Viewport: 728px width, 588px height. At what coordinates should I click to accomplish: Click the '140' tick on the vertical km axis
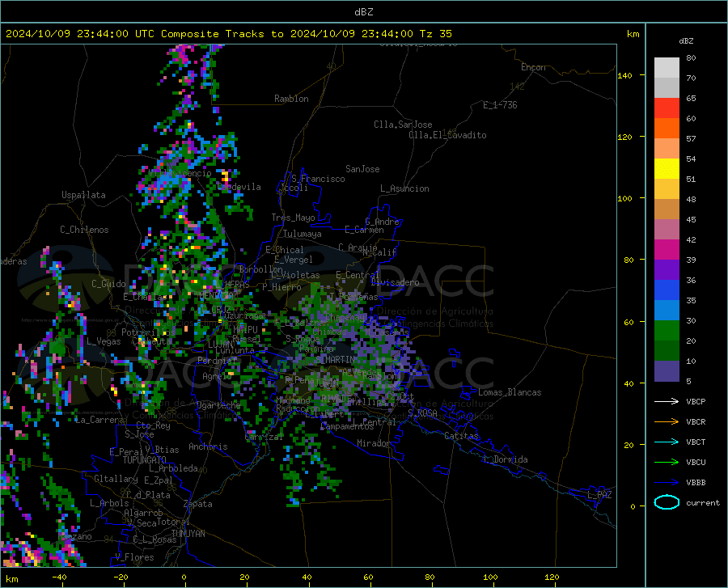click(x=624, y=75)
